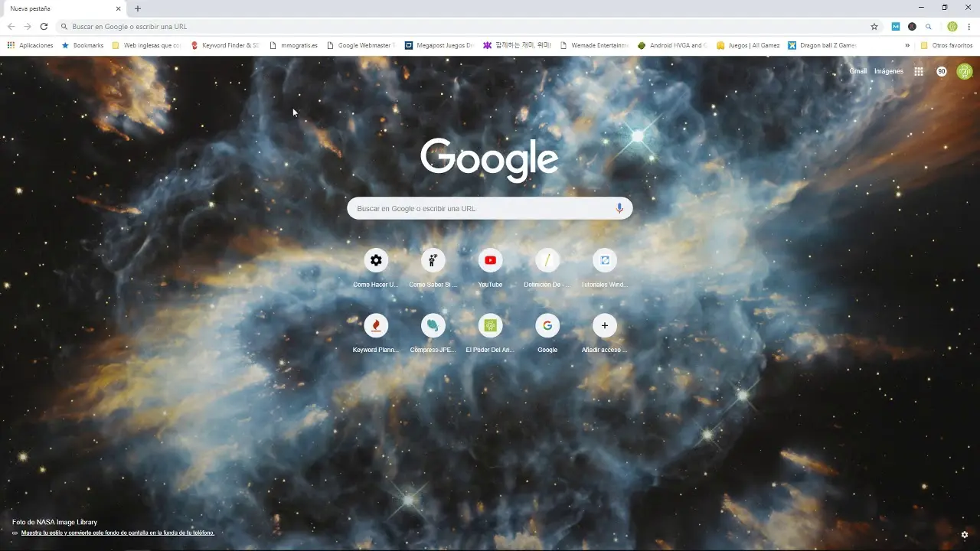Open the Tutoriales Wind... shortcut
Screen dimensions: 980x551
point(604,268)
